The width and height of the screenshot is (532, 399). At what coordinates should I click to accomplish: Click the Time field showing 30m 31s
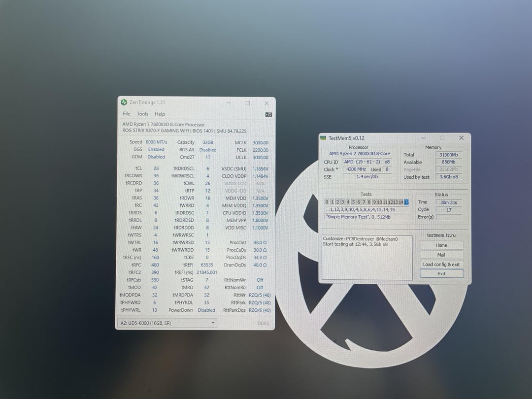pos(449,202)
